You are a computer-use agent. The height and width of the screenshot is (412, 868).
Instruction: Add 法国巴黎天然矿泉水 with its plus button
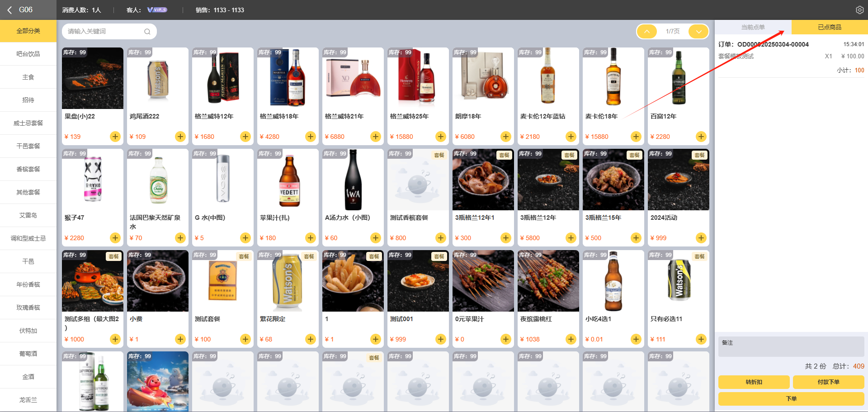click(180, 238)
